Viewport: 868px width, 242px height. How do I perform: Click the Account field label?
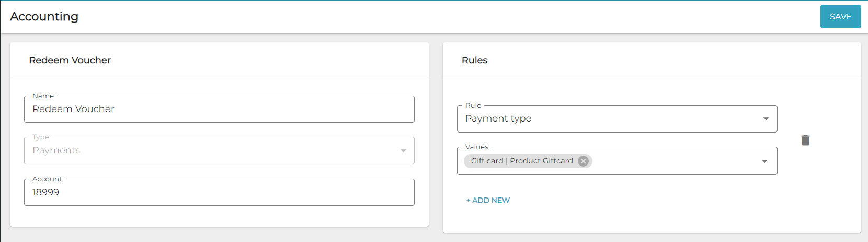(x=47, y=179)
